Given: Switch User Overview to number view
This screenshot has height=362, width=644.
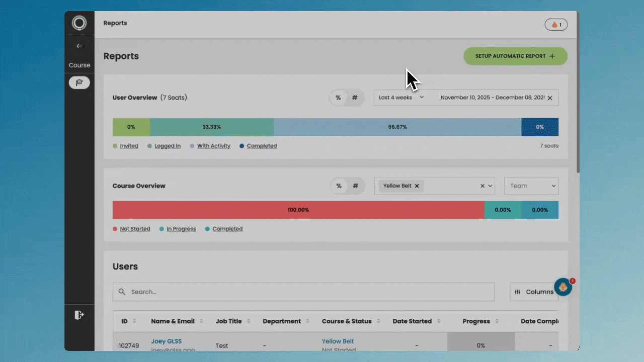Looking at the screenshot, I should pyautogui.click(x=355, y=98).
